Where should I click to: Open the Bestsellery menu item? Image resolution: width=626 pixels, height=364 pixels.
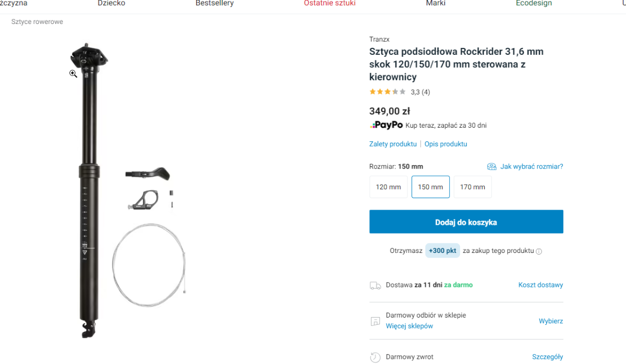214,4
